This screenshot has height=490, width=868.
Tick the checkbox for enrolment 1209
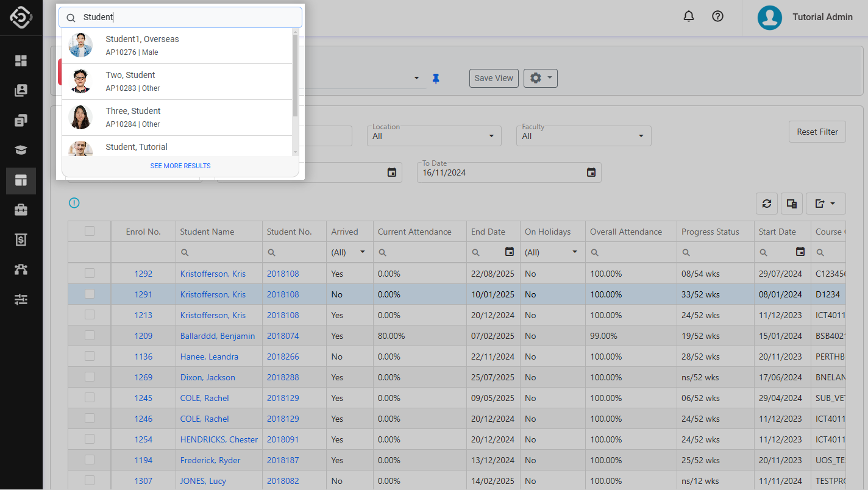tap(90, 335)
